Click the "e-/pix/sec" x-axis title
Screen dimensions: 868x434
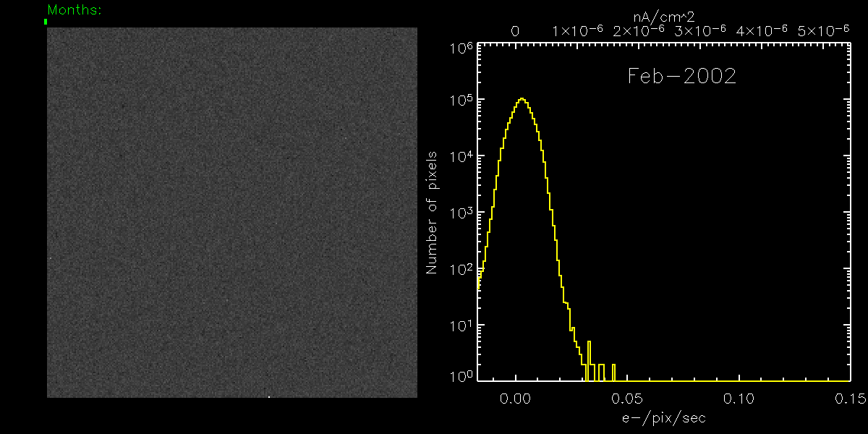click(x=663, y=418)
